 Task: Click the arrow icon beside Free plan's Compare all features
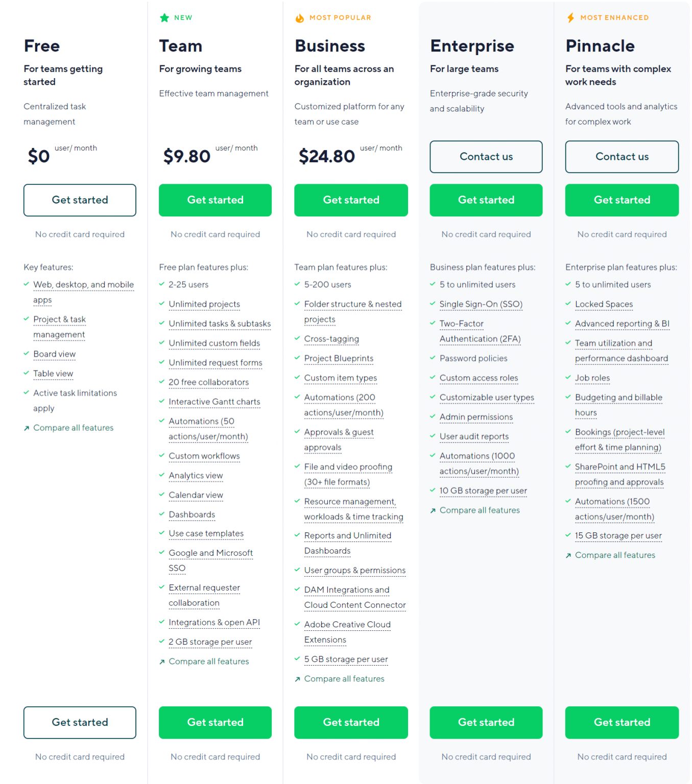click(x=26, y=428)
